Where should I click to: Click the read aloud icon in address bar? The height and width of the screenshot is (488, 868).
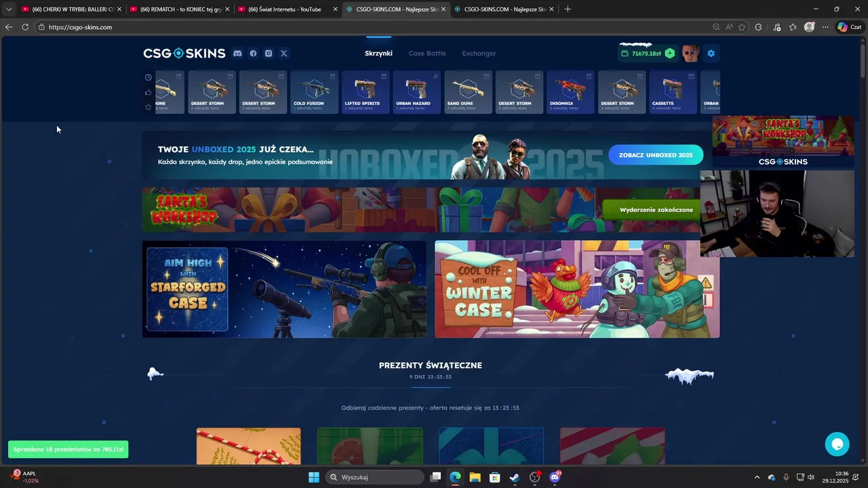(x=729, y=27)
